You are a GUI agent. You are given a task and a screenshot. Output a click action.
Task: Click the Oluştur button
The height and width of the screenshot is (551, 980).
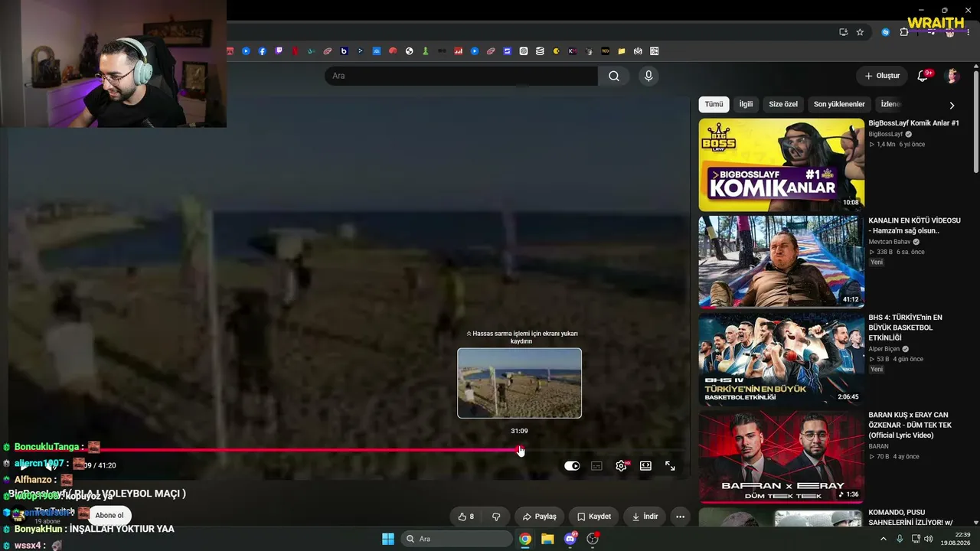(x=882, y=76)
